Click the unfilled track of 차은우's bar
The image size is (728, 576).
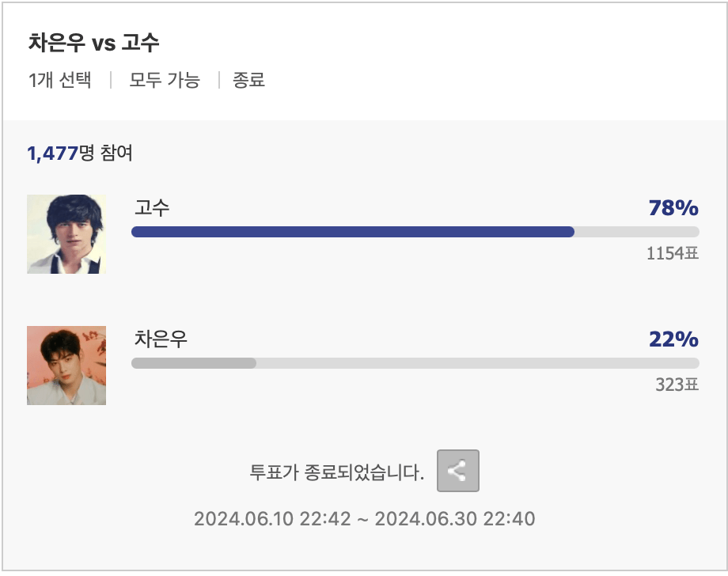[x=475, y=363]
